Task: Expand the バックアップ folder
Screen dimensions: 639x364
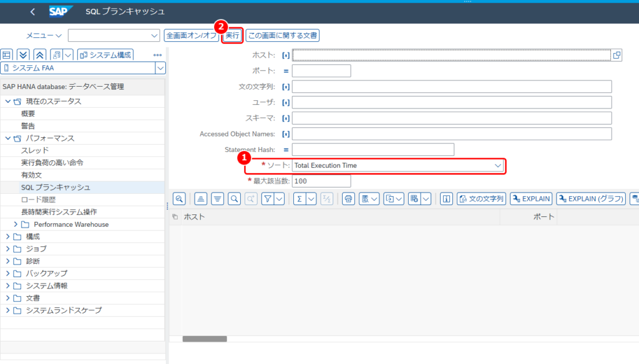Action: pos(7,273)
